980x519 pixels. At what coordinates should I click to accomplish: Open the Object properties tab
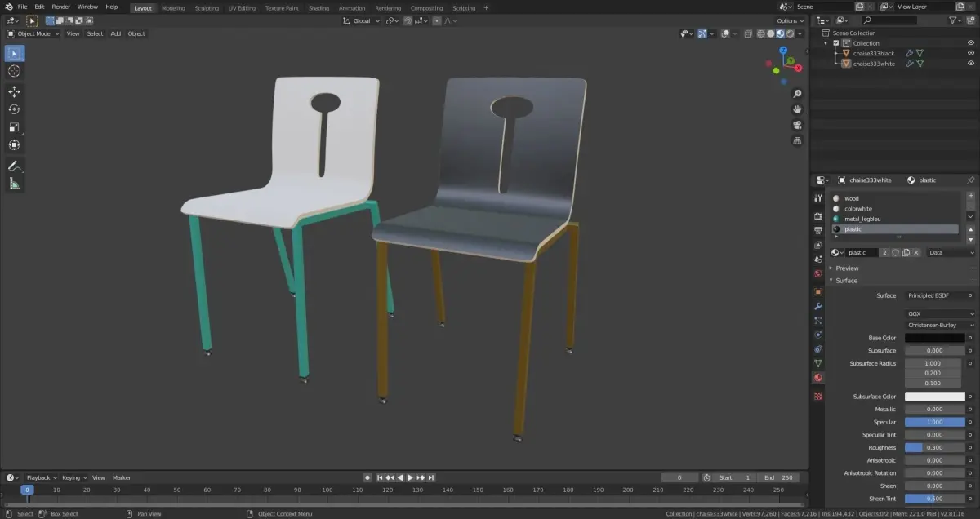(x=817, y=291)
